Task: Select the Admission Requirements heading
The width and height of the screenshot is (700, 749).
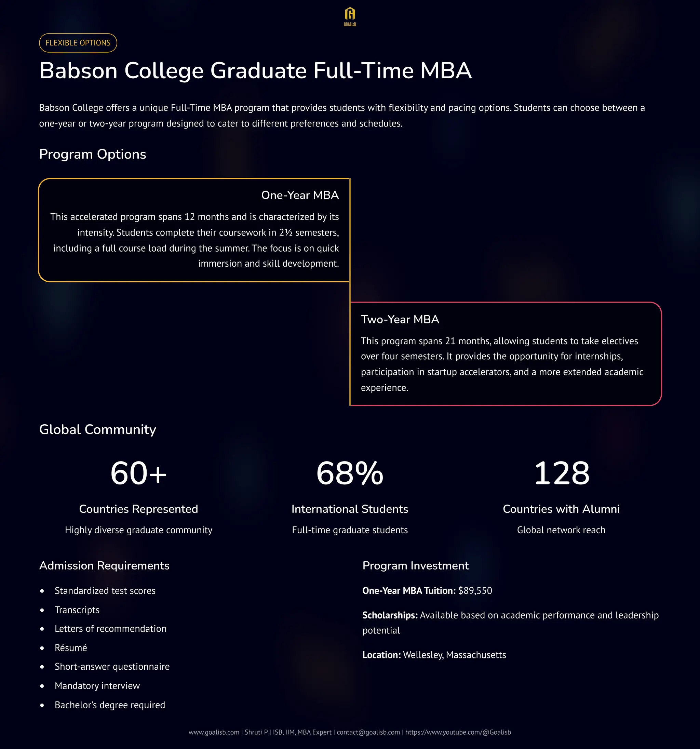Action: pos(104,565)
